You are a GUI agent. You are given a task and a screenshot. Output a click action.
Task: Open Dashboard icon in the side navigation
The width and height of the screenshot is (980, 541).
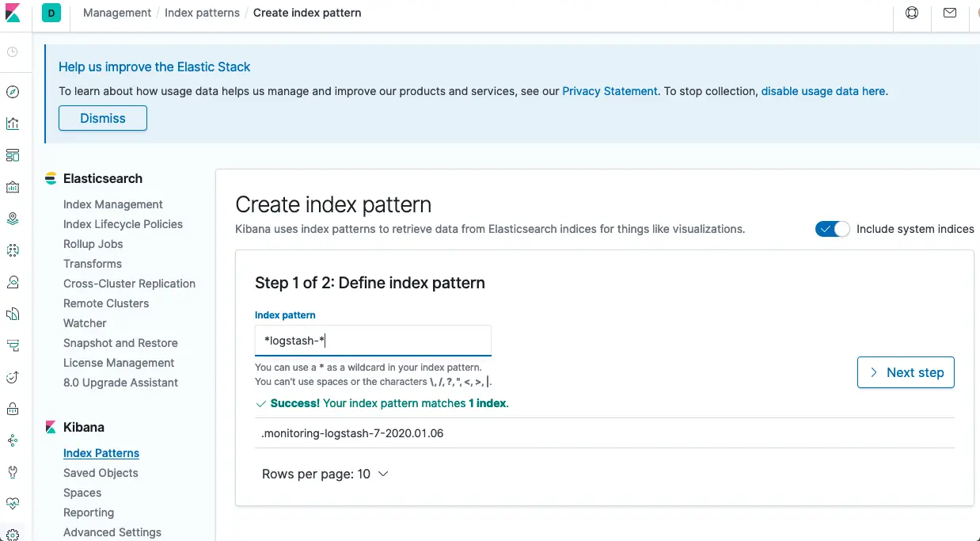point(13,155)
